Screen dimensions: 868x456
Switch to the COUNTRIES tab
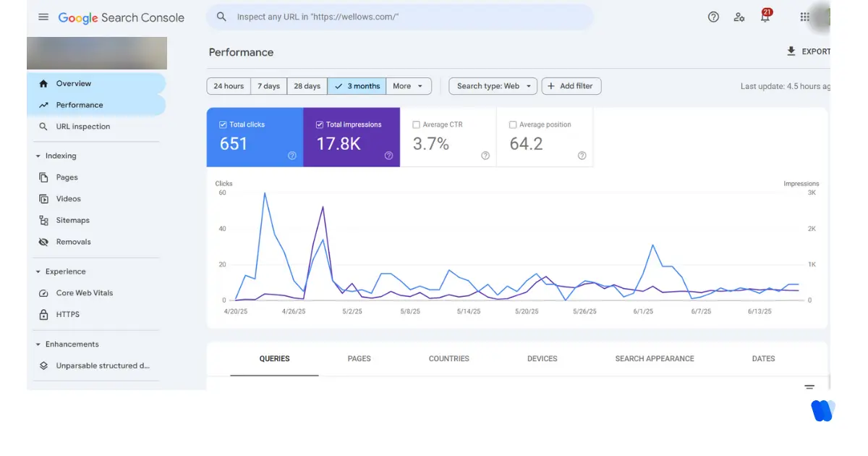coord(448,358)
